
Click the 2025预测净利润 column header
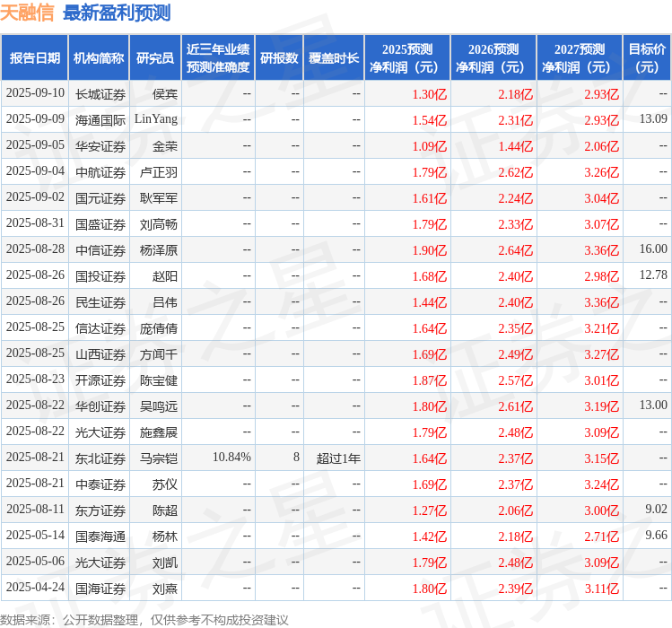tap(407, 58)
